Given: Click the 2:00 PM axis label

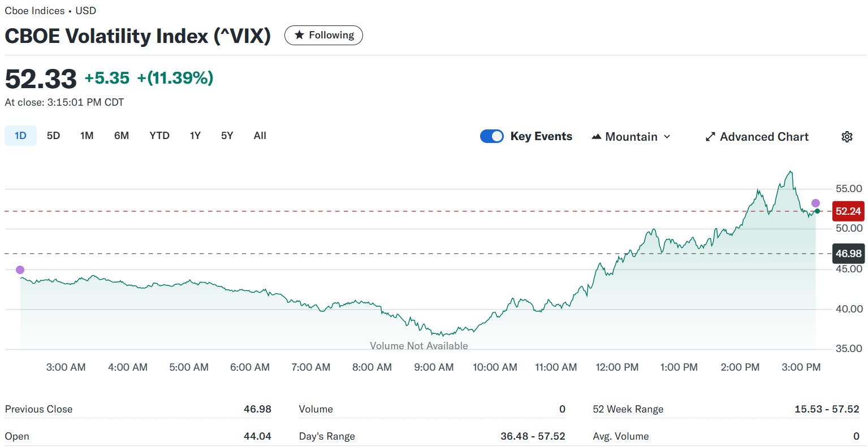Looking at the screenshot, I should (740, 367).
